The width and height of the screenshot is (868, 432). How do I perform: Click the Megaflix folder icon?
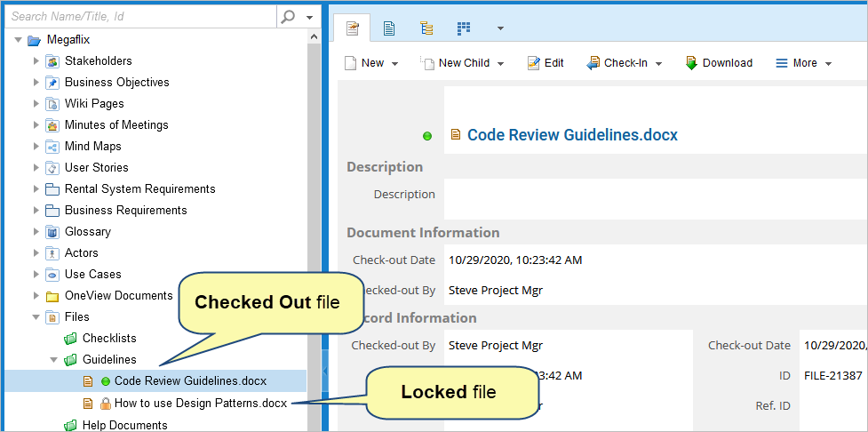tap(35, 40)
